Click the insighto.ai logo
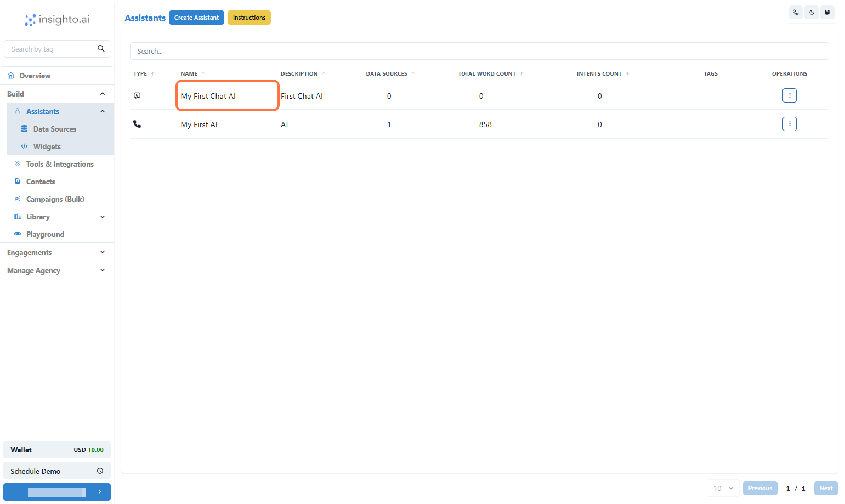This screenshot has width=845, height=504. pos(57,20)
